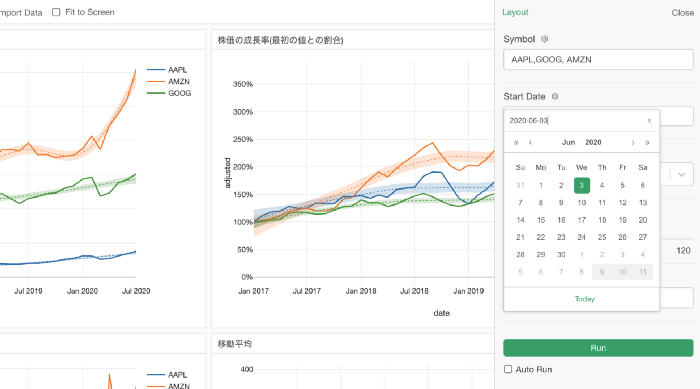700x389 pixels.
Task: Enable the Fit to Screen checkbox
Action: click(x=56, y=12)
